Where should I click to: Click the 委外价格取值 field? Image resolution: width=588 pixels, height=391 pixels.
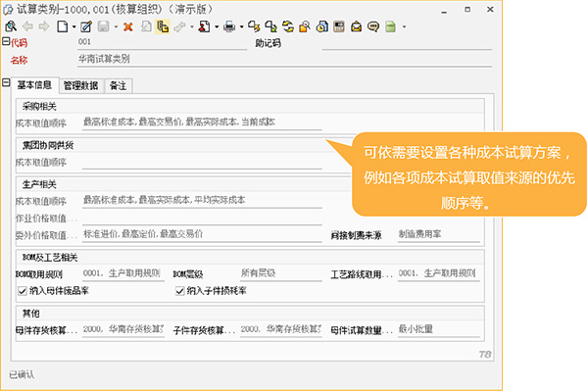pos(202,235)
